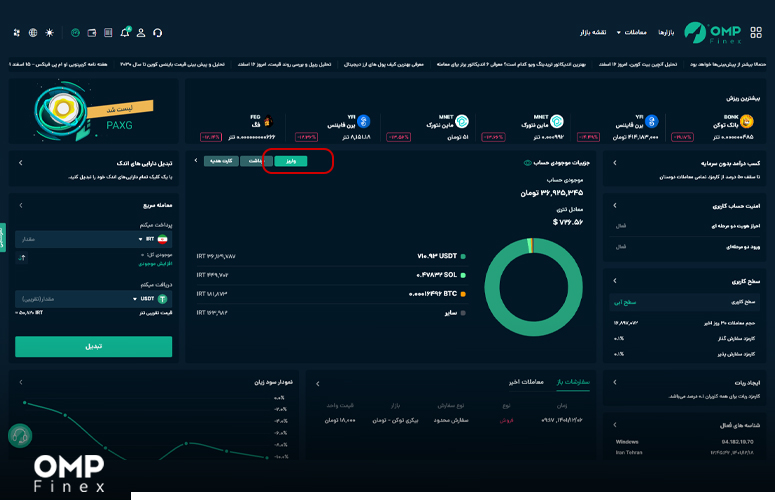Open the language globe icon

(x=33, y=33)
